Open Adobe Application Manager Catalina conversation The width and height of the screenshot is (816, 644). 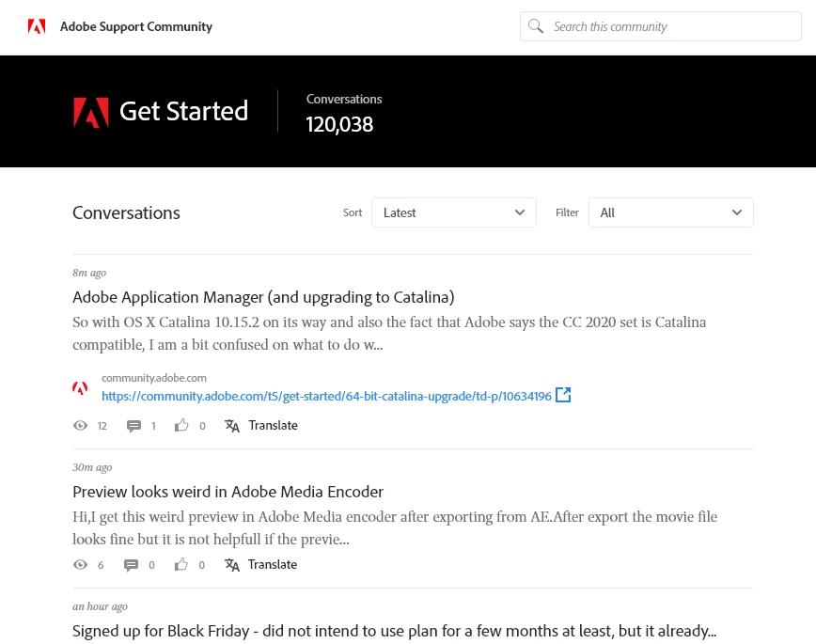[263, 297]
